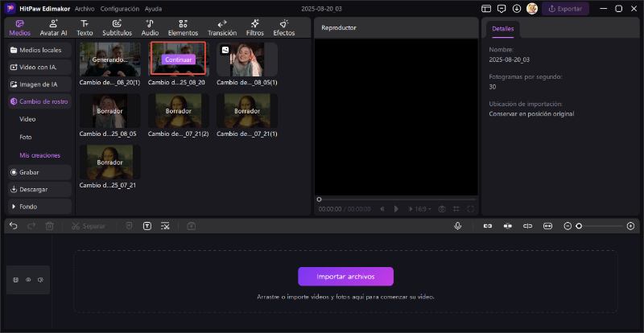
Task: Open the layout switch icon in title bar
Action: coord(486,9)
